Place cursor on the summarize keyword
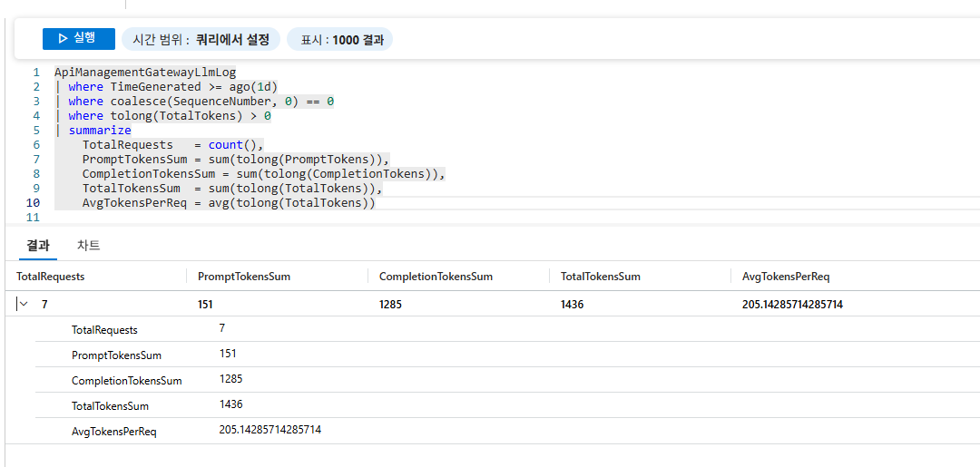Screen dimensions: 980x467 point(100,131)
